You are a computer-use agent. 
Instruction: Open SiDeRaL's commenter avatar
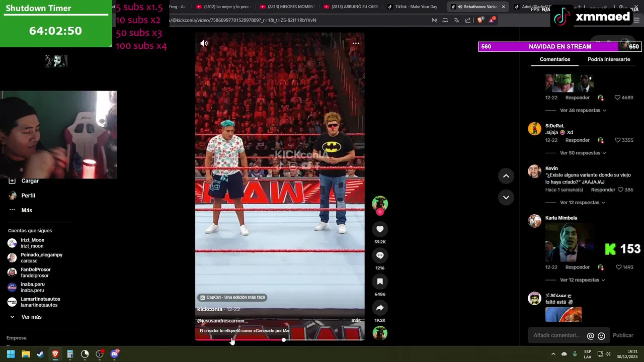click(x=534, y=129)
